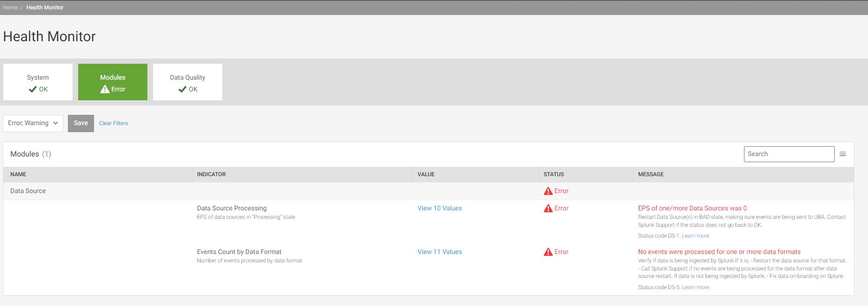Click the Clear Filters link
868x306 pixels.
pos(113,123)
